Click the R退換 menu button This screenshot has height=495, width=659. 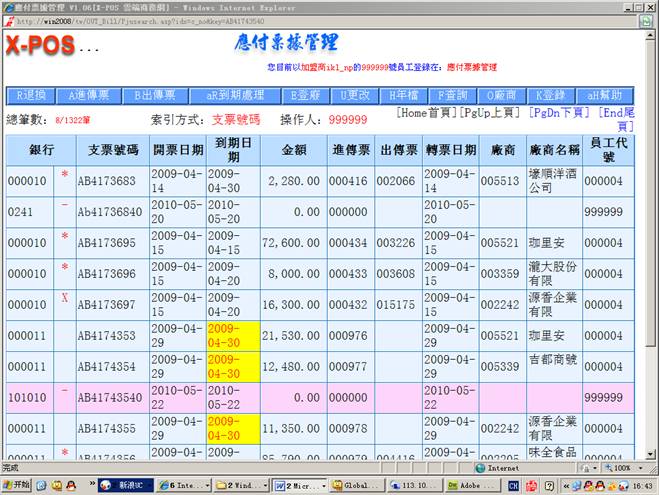point(32,96)
